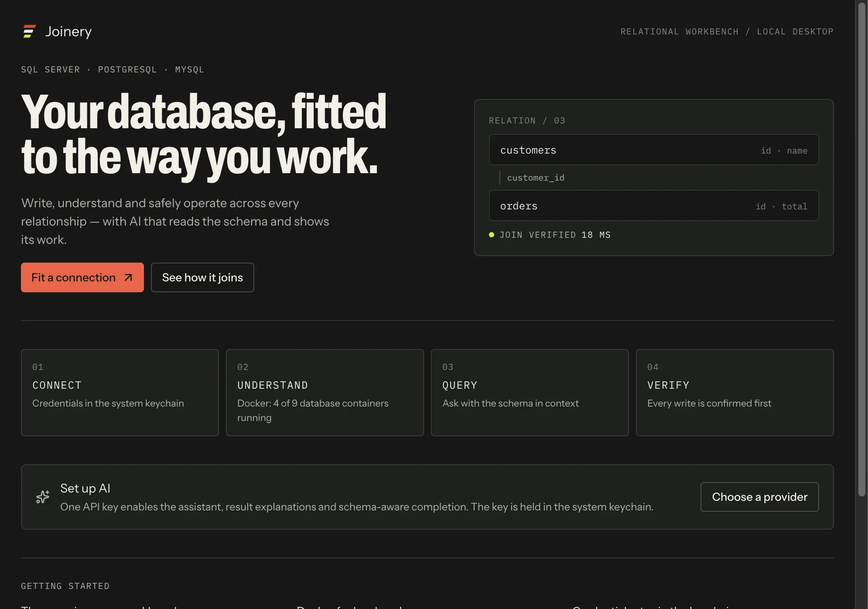Select the 02 UNDERSTAND card
This screenshot has height=609, width=868.
click(x=325, y=393)
